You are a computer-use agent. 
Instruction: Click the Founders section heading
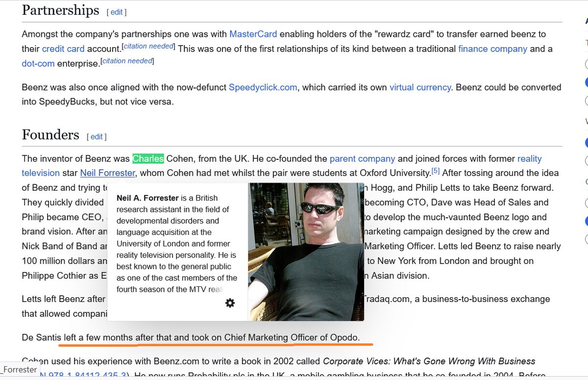[x=50, y=135]
